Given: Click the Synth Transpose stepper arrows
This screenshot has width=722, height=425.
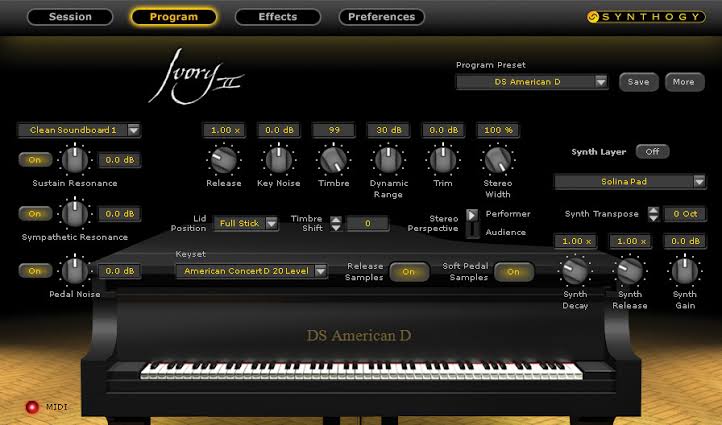Looking at the screenshot, I should 653,214.
